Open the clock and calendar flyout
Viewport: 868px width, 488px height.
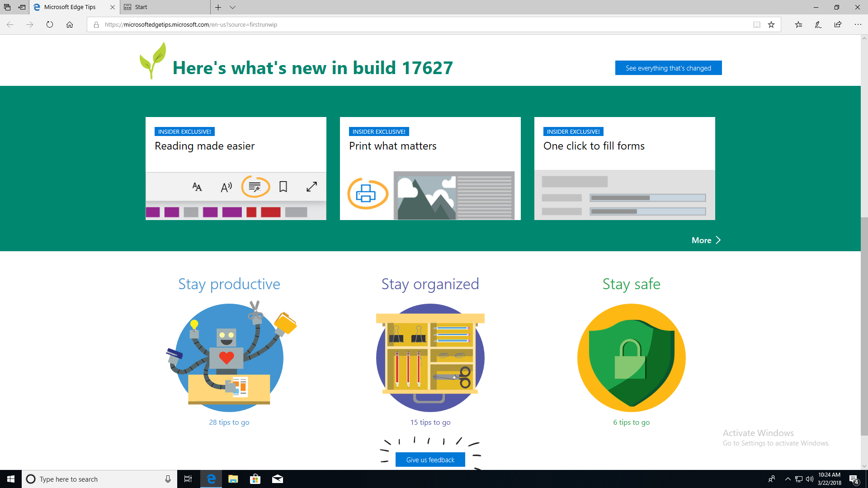tap(830, 479)
